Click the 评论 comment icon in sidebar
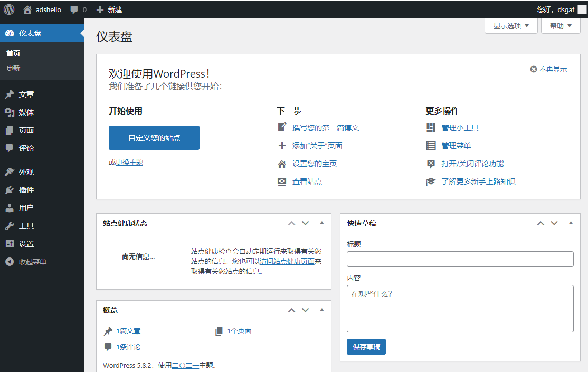The height and width of the screenshot is (372, 588). [x=10, y=148]
